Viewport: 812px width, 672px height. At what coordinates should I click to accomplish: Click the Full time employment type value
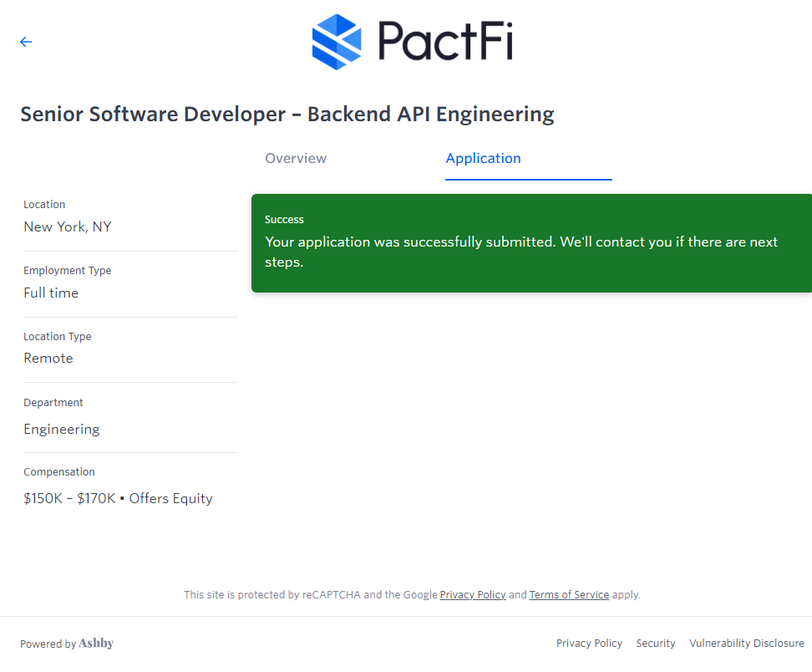pos(51,293)
